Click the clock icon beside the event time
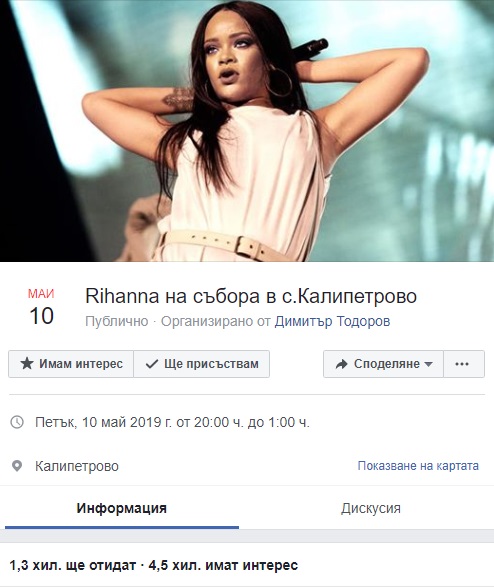494x587 pixels. [17, 422]
